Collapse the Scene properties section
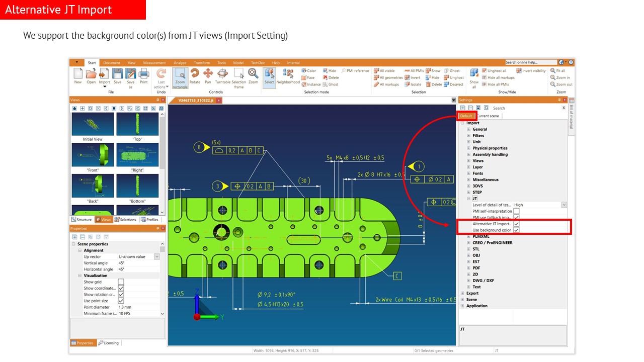Screen dimensions: 644x362 coord(74,244)
